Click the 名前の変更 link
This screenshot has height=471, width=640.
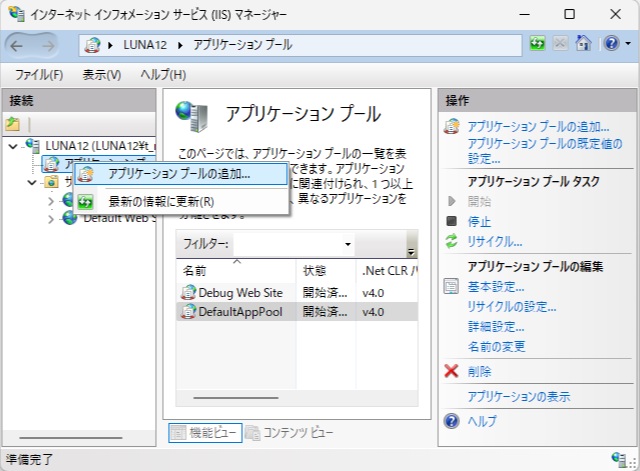[496, 347]
